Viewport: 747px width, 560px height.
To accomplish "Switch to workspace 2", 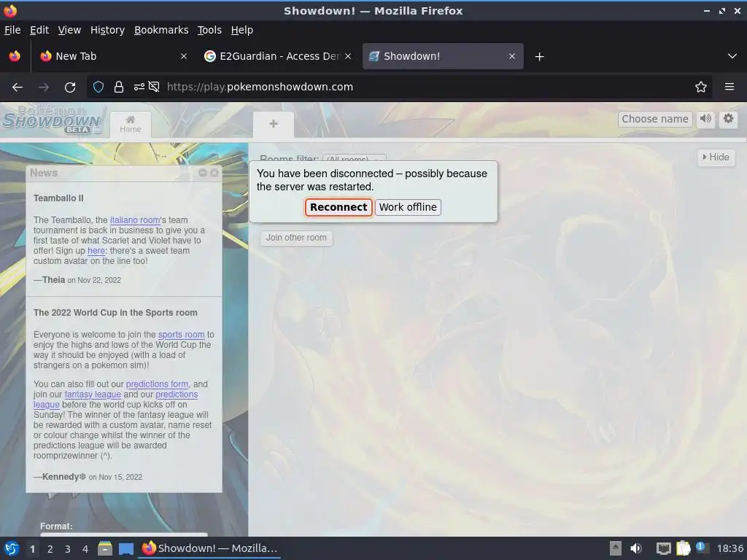I will pos(50,549).
